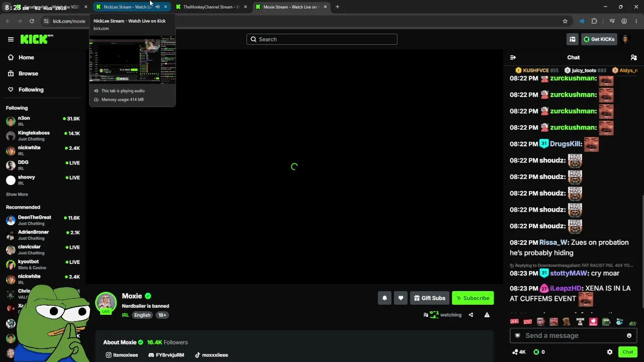Open chat users list icon
The height and width of the screenshot is (362, 644).
click(x=633, y=57)
